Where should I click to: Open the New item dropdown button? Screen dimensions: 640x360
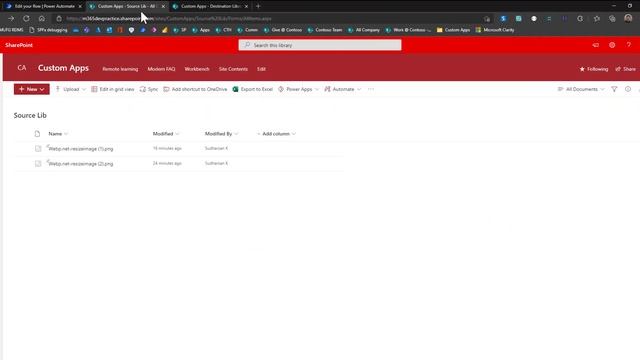(x=31, y=89)
